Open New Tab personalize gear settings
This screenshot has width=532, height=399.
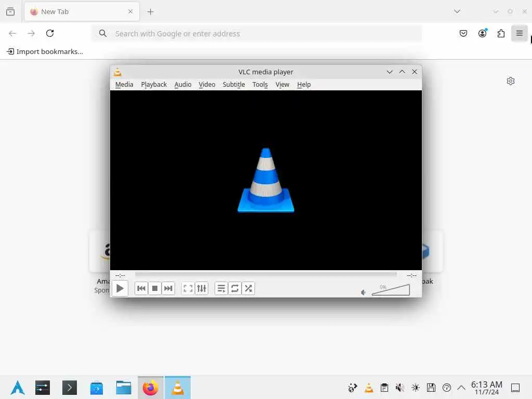[x=511, y=81]
